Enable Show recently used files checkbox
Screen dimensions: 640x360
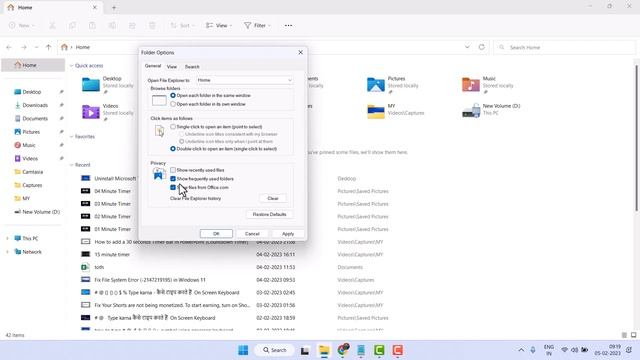point(173,170)
